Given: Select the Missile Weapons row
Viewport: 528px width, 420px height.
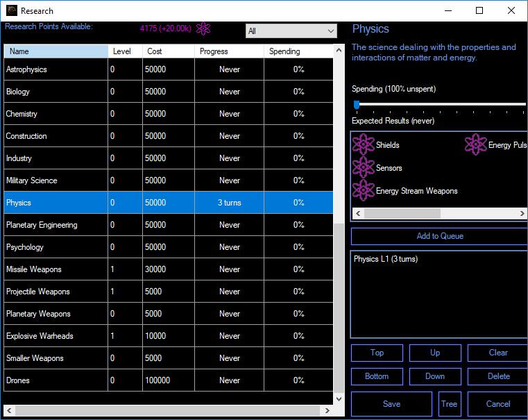Looking at the screenshot, I should 169,269.
